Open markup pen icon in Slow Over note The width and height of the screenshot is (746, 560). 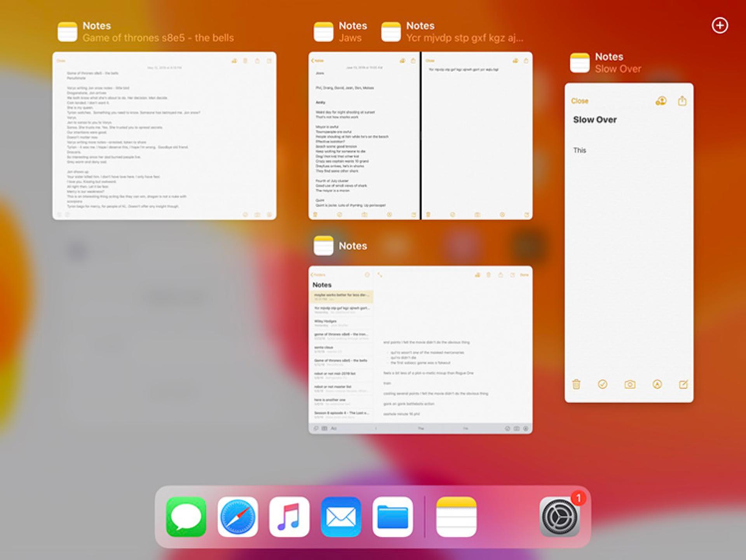(657, 384)
